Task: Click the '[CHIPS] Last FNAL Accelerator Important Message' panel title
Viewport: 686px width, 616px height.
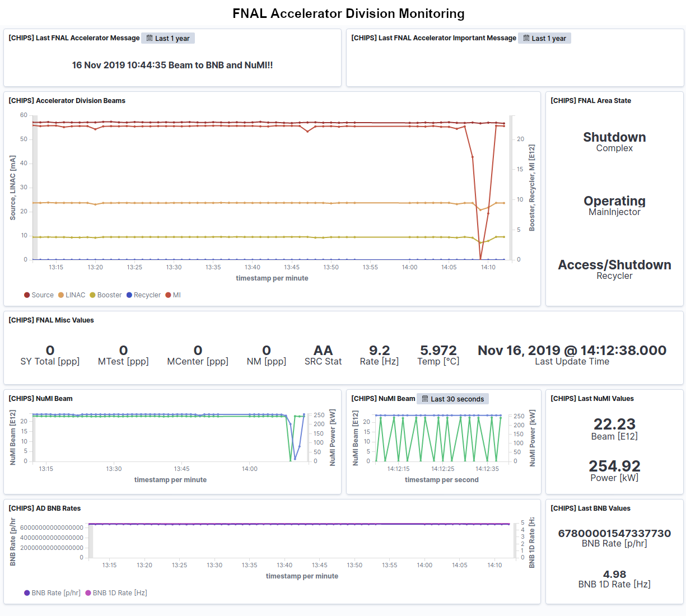Action: [433, 38]
